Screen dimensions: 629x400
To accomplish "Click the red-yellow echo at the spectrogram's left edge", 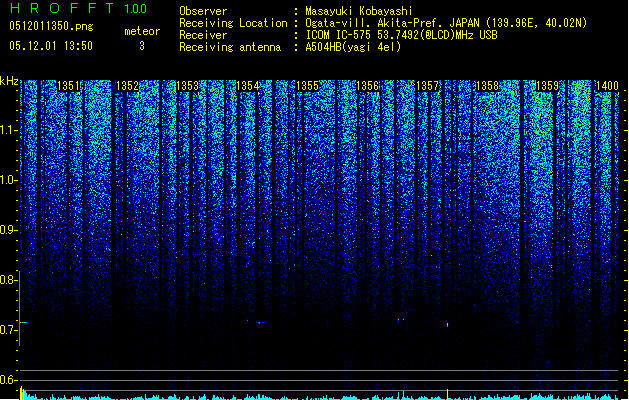I will (x=24, y=322).
